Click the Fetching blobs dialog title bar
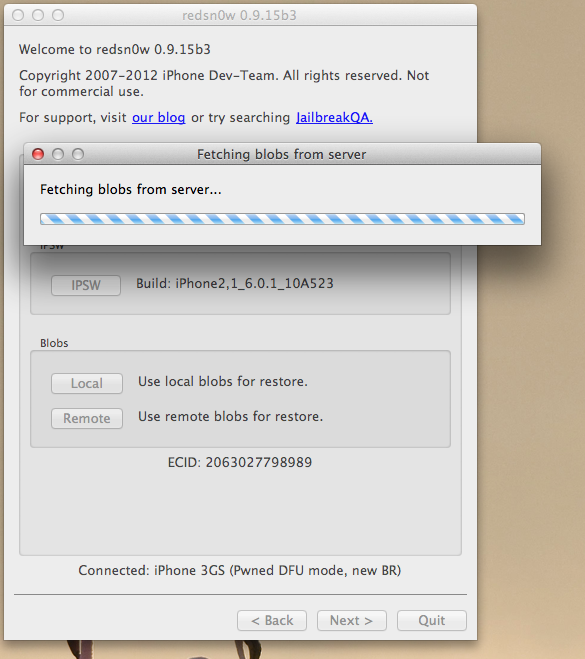 [x=282, y=154]
